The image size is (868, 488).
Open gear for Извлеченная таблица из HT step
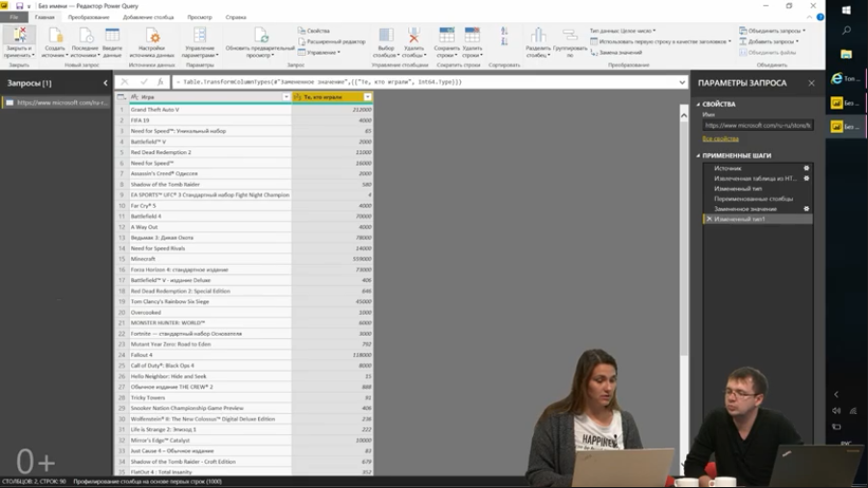(806, 178)
